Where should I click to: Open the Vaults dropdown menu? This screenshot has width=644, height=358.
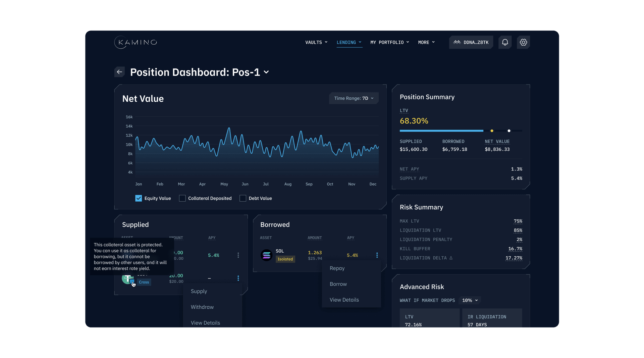(x=316, y=42)
